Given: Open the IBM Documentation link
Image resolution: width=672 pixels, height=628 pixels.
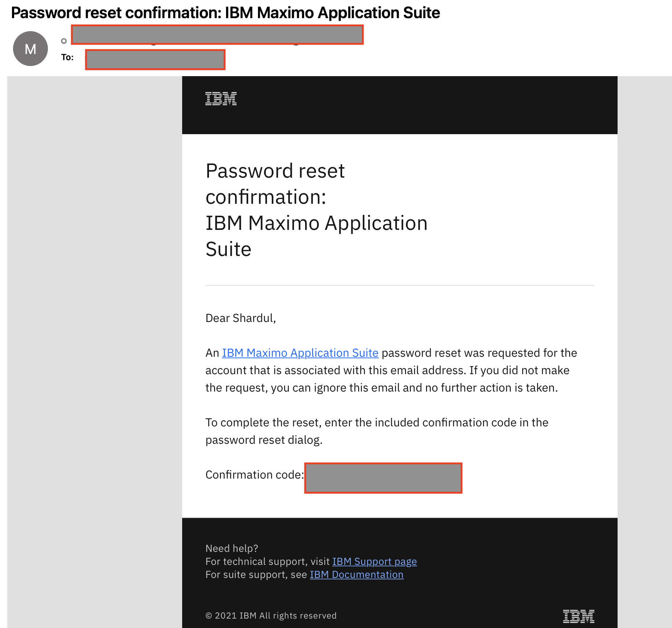Looking at the screenshot, I should (x=356, y=574).
